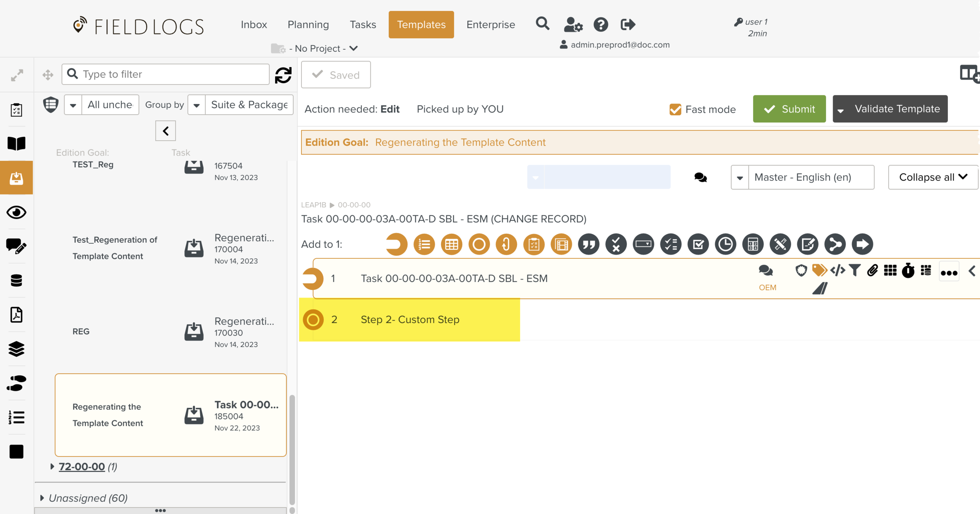Add a timer clock element to step 1
Image resolution: width=980 pixels, height=514 pixels.
[725, 244]
